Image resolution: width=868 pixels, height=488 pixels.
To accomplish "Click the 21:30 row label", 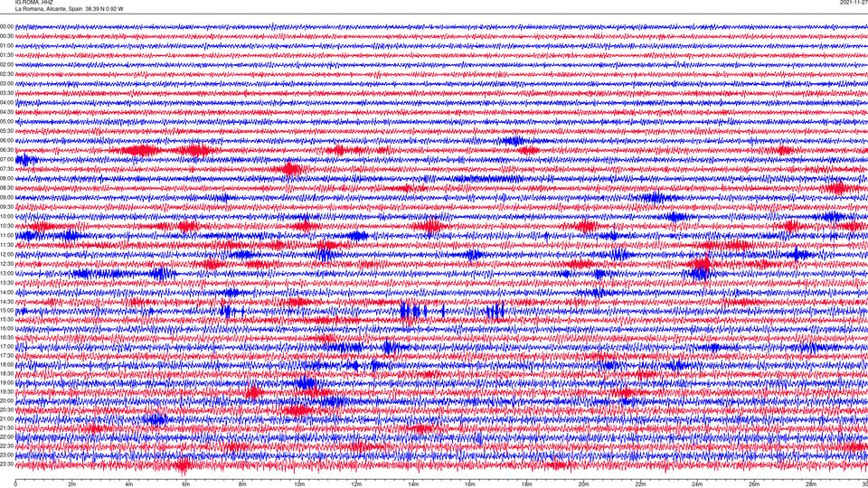I will (x=6, y=428).
